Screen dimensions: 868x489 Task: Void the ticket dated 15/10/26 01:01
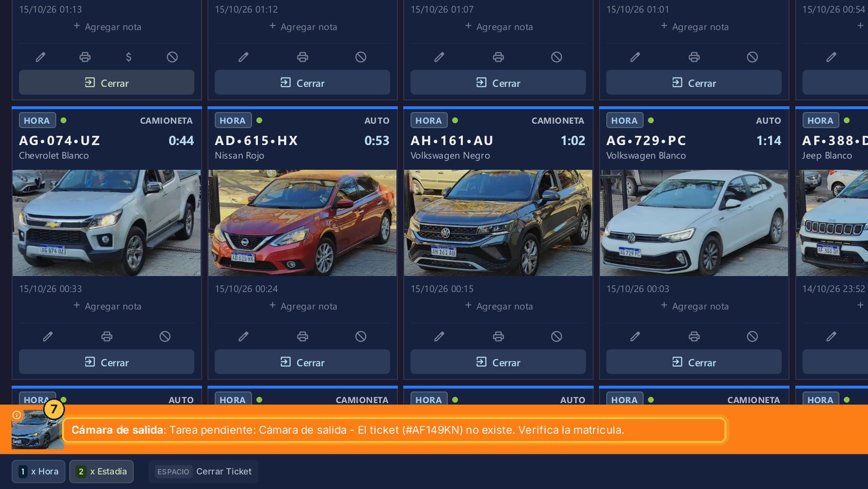tap(752, 57)
